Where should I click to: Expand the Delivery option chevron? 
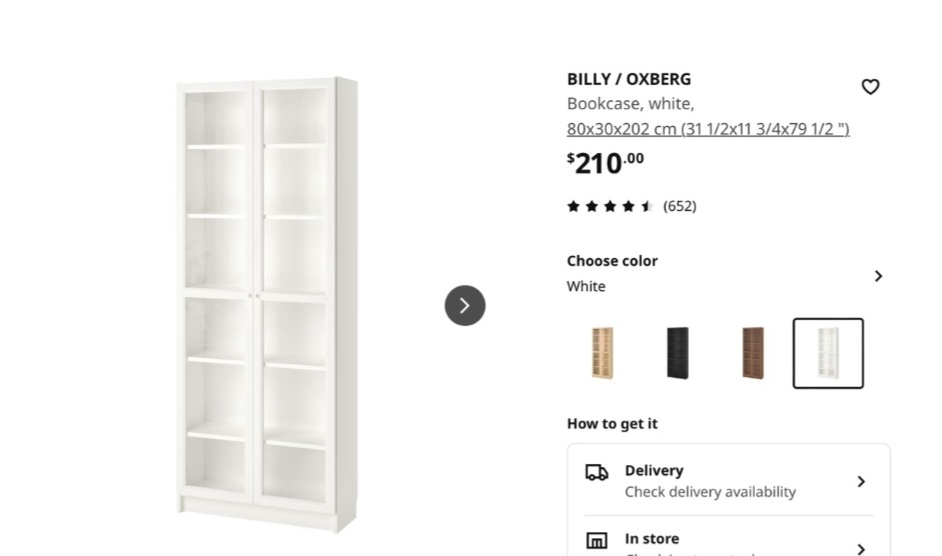(x=861, y=481)
